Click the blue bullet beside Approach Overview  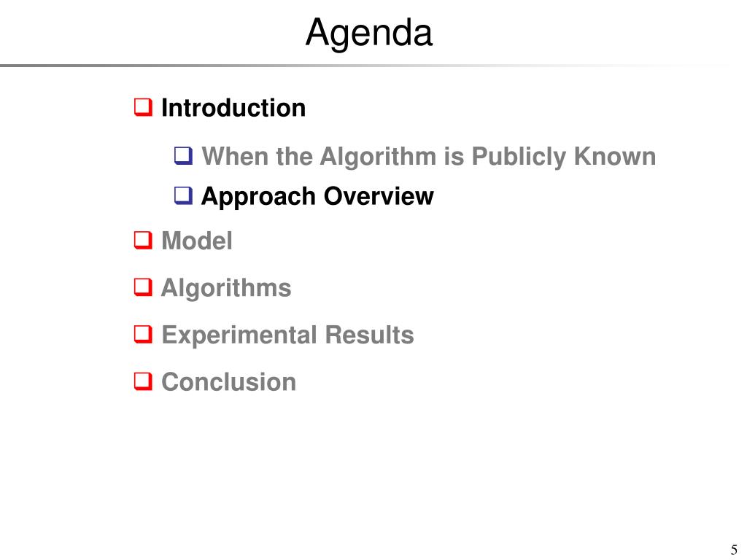click(x=183, y=195)
